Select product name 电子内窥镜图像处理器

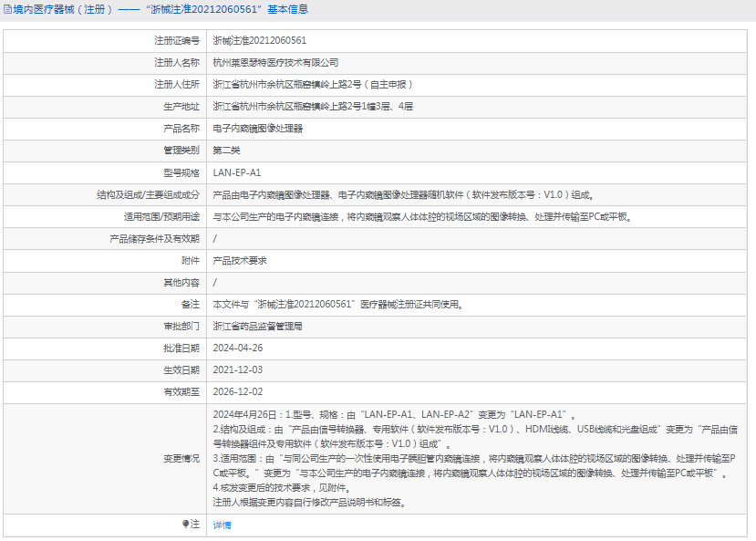coord(257,129)
